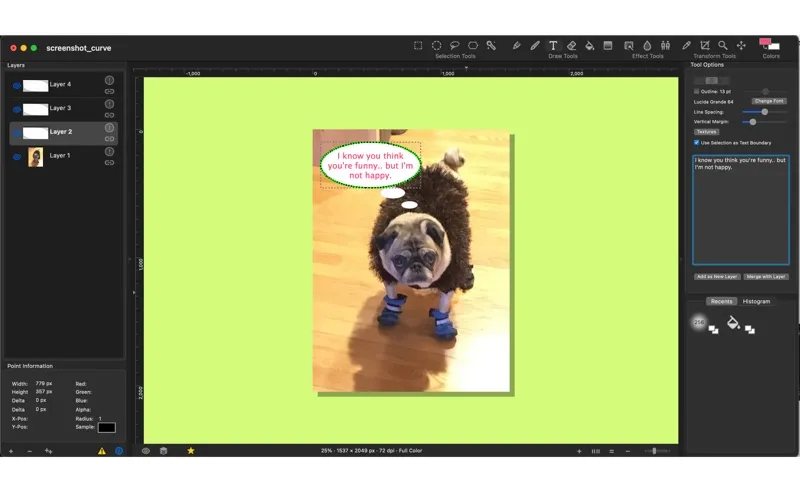Screen dimensions: 800x500
Task: Select the Magic Wand tool
Action: (491, 45)
